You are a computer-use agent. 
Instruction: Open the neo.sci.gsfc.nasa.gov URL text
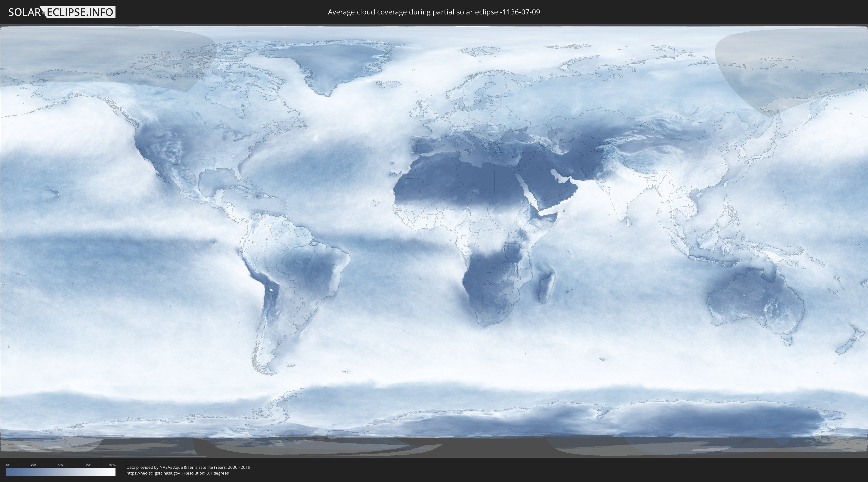coord(153,473)
